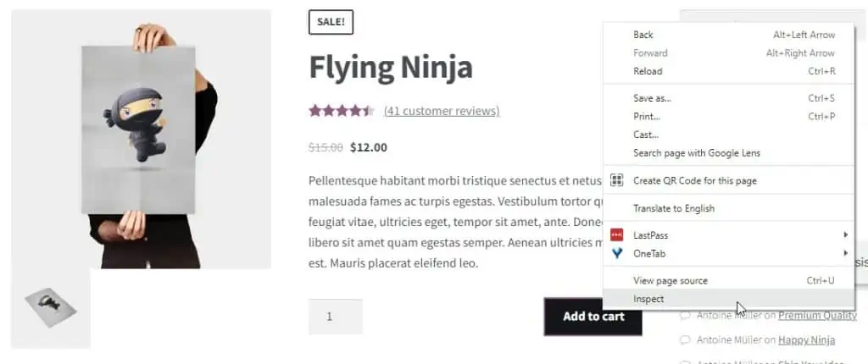Open the Premium Quality comment link

pos(817,316)
